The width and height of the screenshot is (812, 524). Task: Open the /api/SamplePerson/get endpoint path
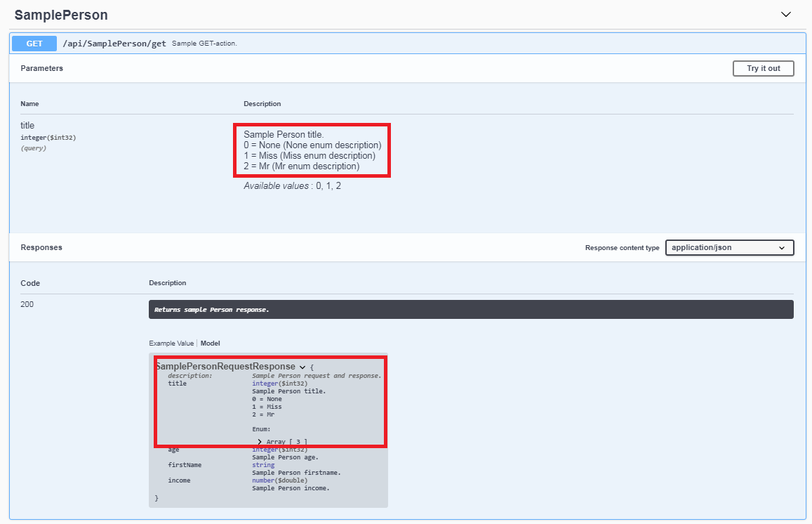(x=114, y=43)
